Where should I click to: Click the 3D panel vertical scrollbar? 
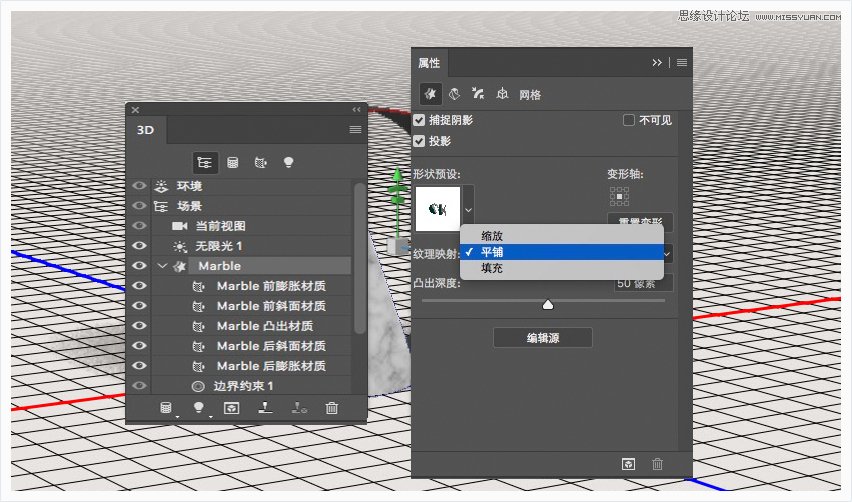coord(359,258)
